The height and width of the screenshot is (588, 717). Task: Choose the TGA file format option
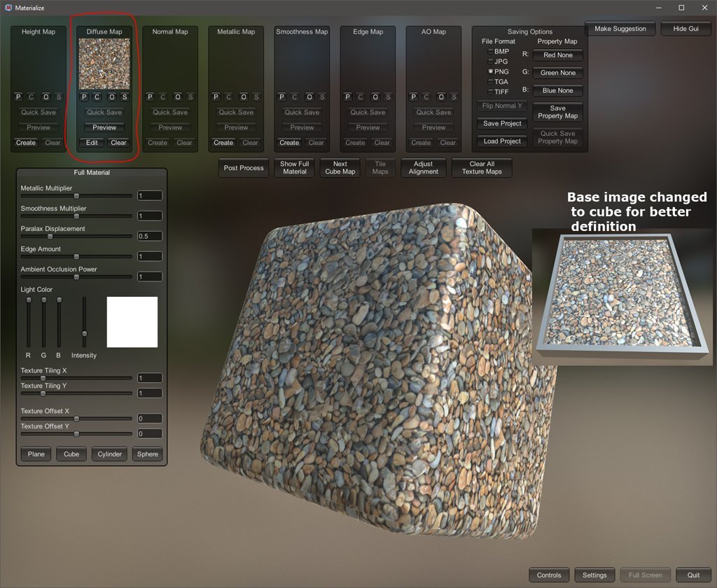(491, 82)
